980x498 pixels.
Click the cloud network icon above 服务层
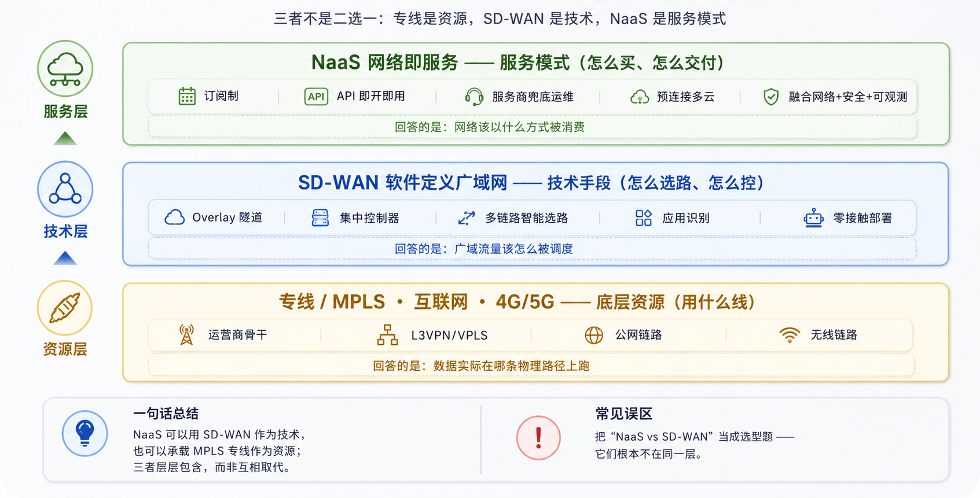pyautogui.click(x=65, y=68)
